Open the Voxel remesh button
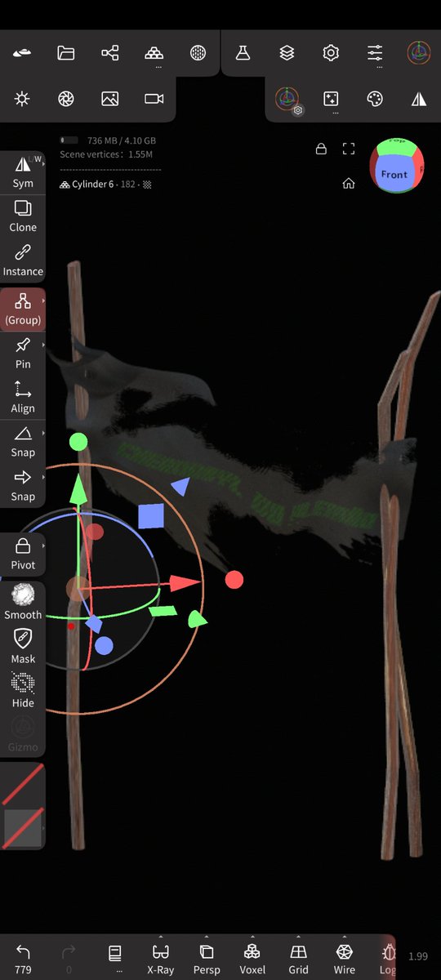Viewport: 441px width, 980px height. point(252,958)
